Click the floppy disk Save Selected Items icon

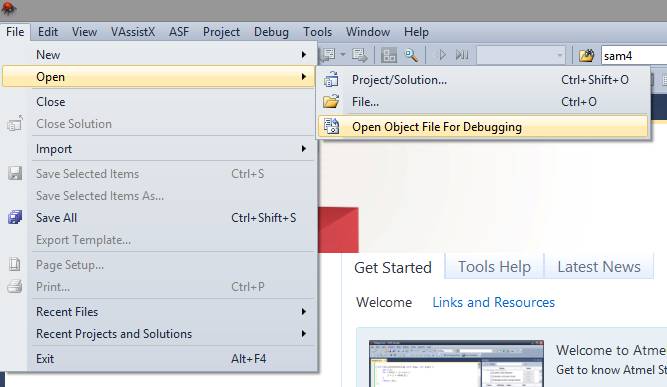coord(15,173)
